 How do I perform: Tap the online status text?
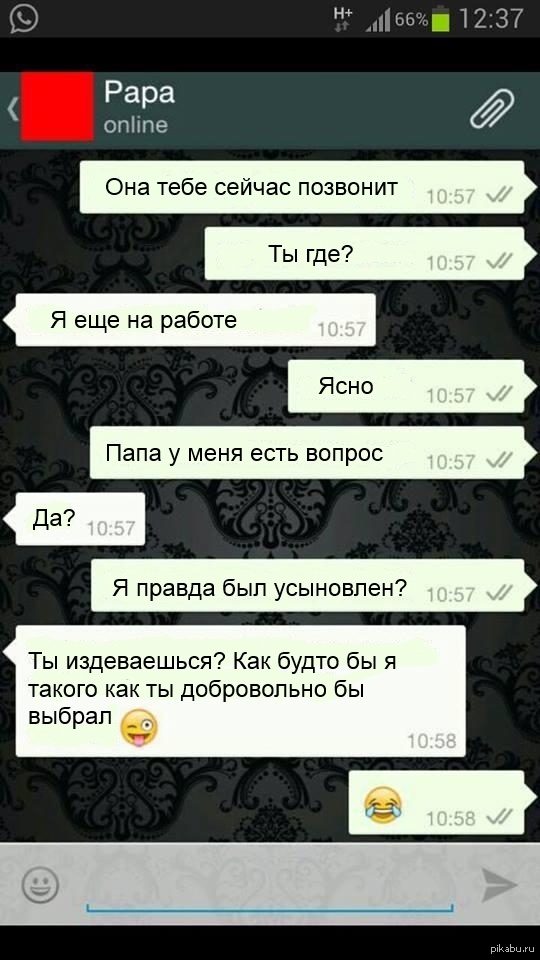(135, 125)
